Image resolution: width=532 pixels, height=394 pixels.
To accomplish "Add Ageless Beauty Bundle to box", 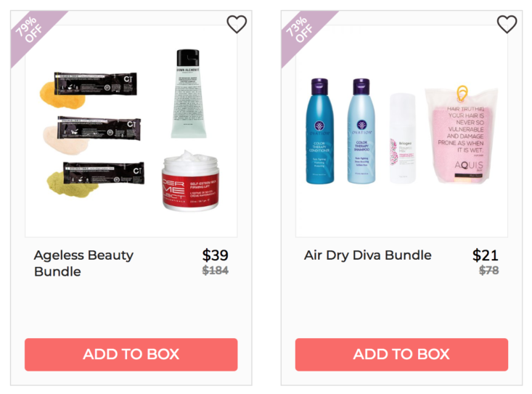I will (131, 354).
